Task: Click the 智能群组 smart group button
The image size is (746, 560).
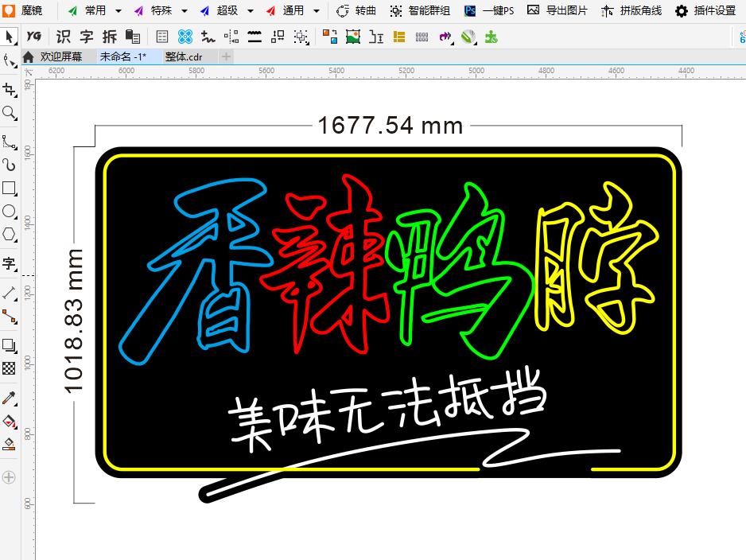Action: [420, 10]
